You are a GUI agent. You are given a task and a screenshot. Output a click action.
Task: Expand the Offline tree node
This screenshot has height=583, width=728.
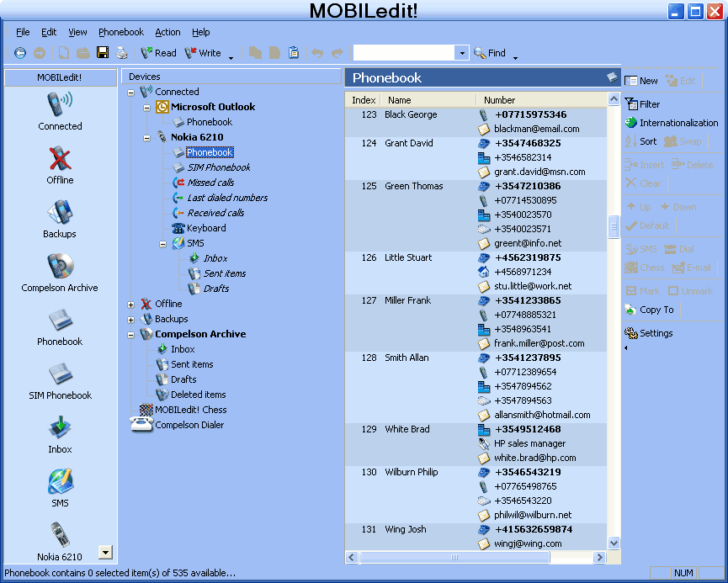pos(131,305)
